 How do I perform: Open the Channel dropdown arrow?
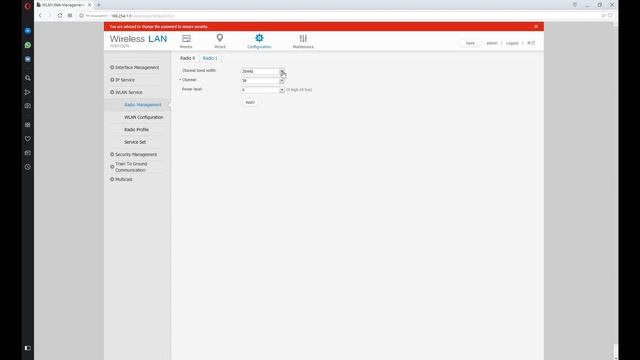(282, 80)
